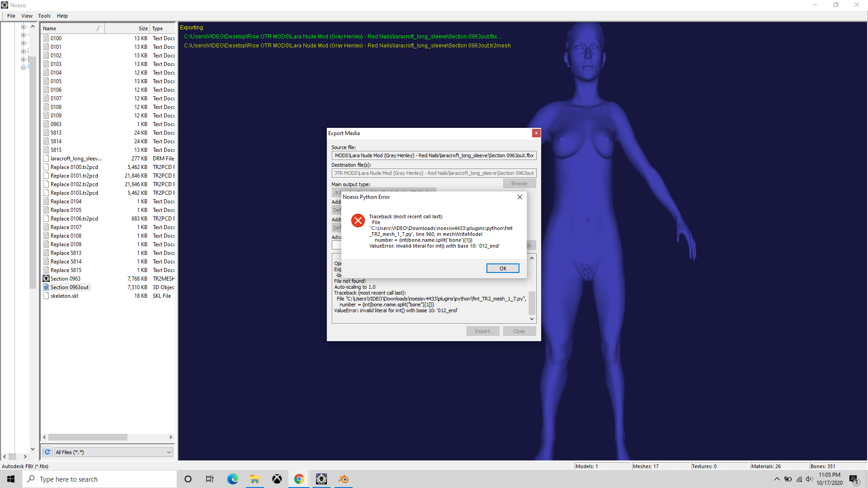Click the Source file input field

434,155
